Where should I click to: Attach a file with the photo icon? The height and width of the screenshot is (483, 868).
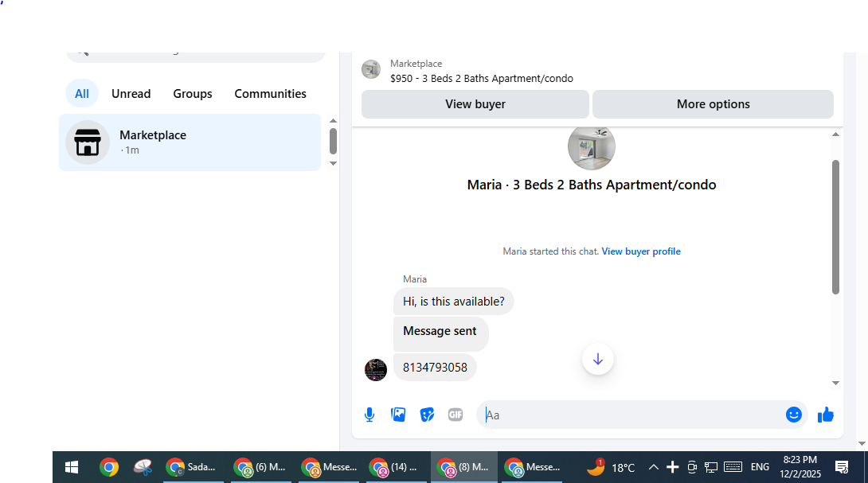(x=398, y=415)
